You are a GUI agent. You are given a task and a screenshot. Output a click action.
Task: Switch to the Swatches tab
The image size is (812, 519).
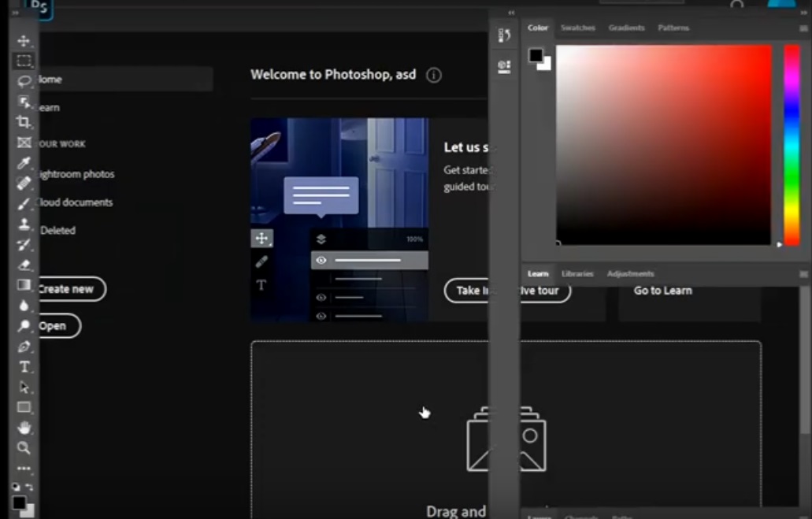(x=578, y=28)
